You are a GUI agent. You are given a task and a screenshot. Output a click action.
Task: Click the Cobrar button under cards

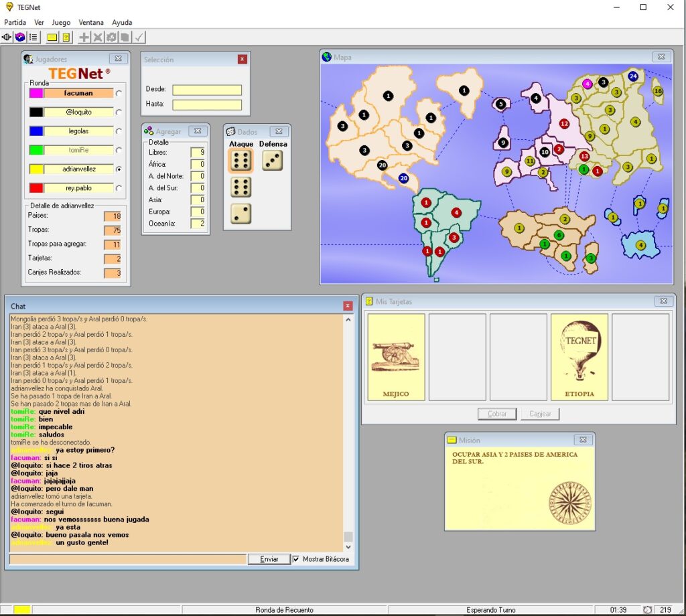tap(497, 414)
